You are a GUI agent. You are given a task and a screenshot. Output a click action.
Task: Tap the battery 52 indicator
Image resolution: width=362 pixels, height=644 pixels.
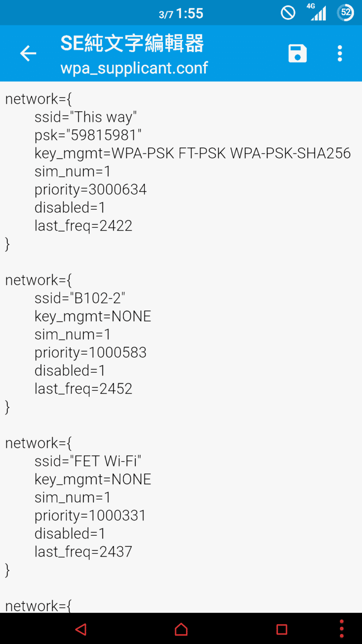345,13
